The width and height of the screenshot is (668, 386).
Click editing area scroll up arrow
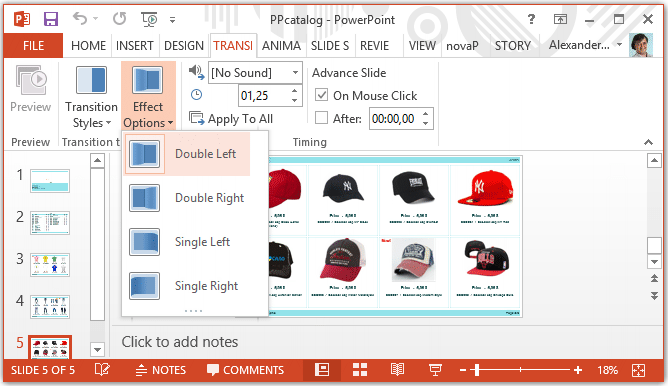point(654,161)
